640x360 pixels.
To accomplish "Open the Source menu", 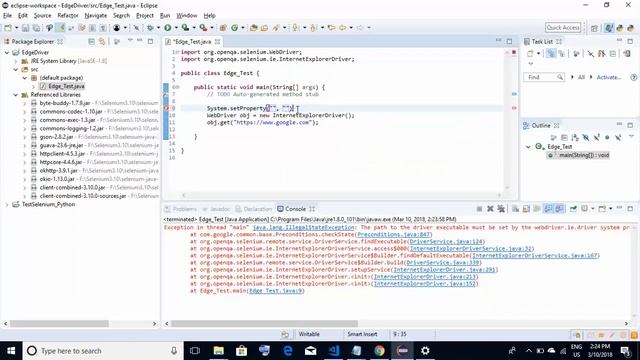I will pos(42,16).
